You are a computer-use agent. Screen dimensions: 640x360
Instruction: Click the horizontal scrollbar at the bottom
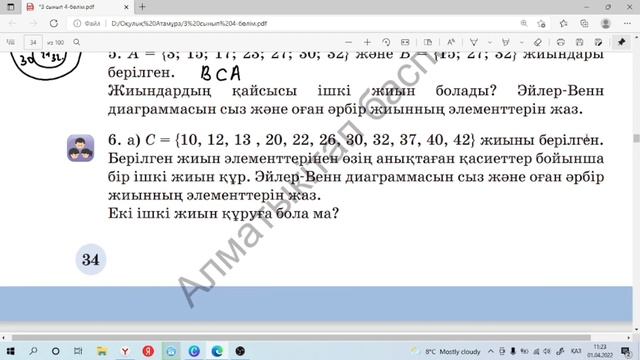(301, 338)
